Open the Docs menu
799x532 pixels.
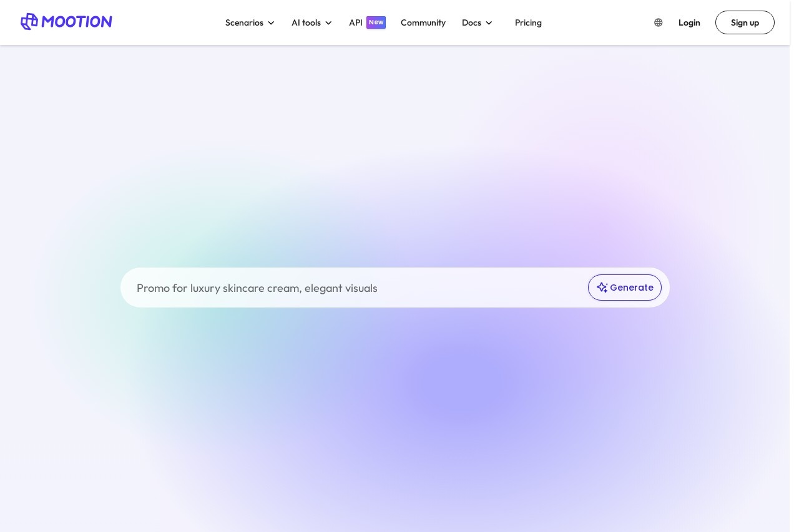point(471,22)
